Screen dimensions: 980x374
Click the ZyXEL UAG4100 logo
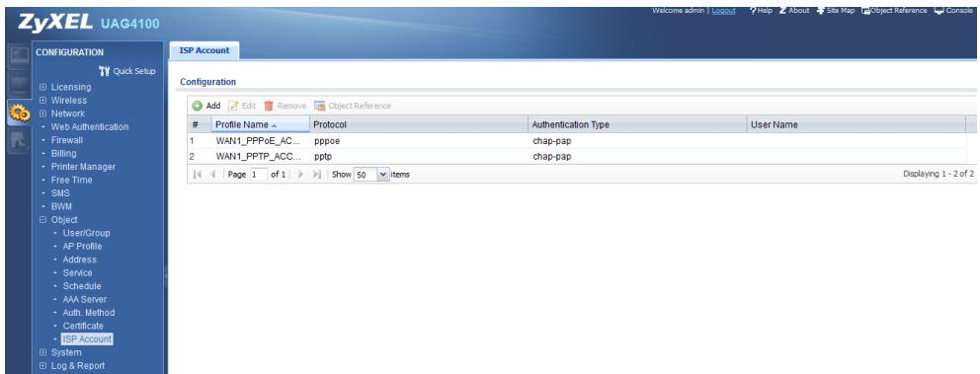[89, 23]
